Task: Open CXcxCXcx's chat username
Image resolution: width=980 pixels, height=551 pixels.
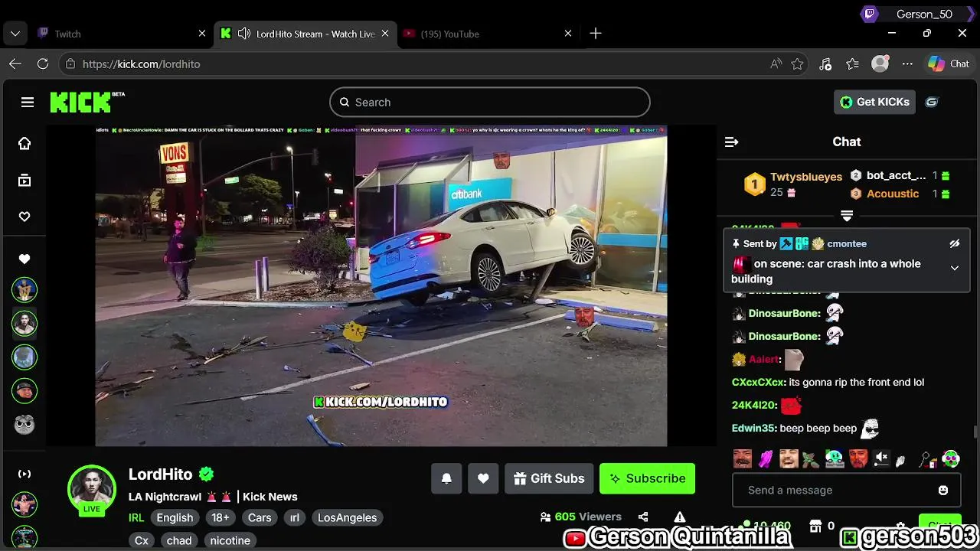Action: point(758,382)
